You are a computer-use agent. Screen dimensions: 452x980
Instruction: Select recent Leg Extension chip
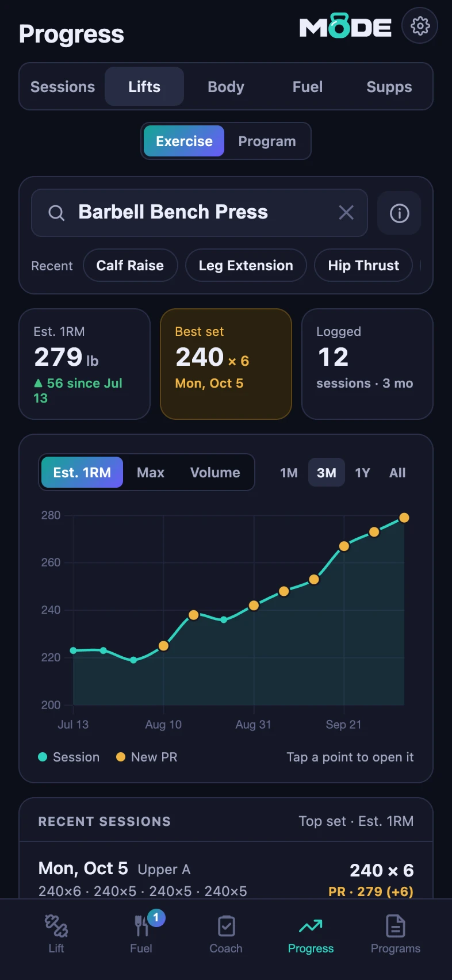[246, 265]
